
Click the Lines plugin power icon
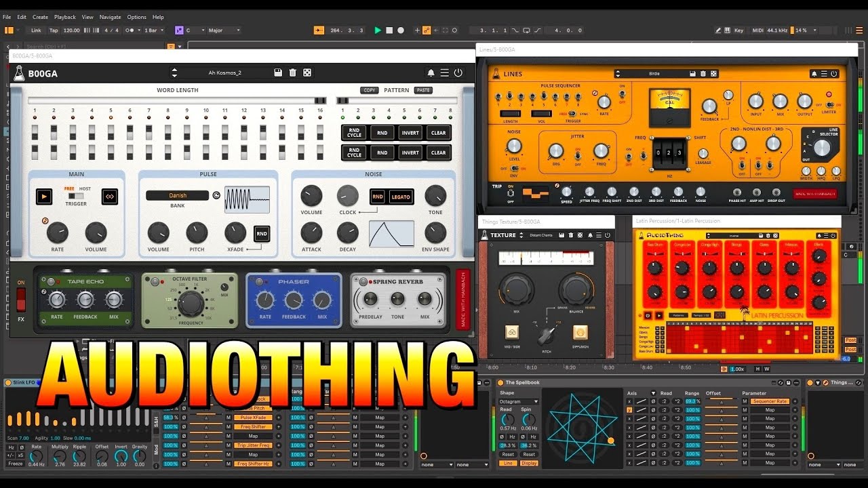click(833, 74)
